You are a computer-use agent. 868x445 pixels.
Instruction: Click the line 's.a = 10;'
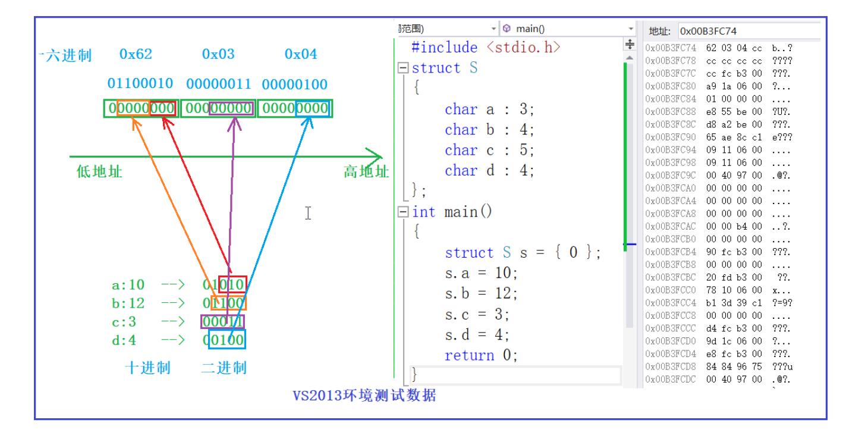pyautogui.click(x=482, y=273)
